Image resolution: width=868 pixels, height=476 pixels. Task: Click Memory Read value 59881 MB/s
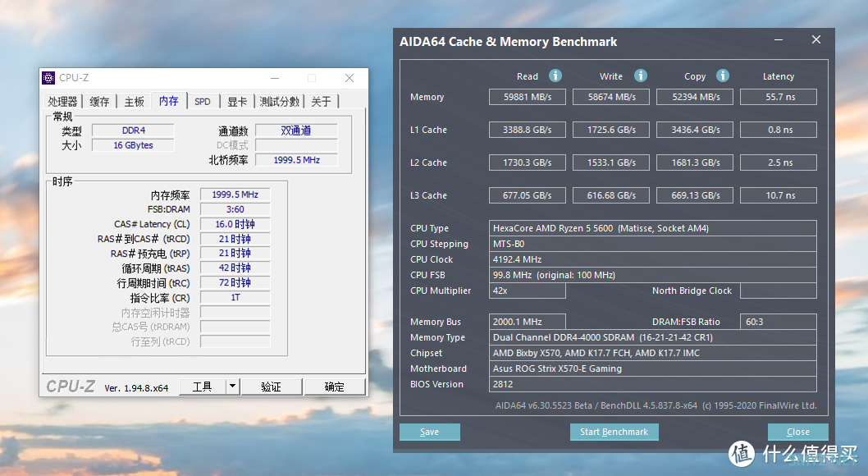click(528, 97)
